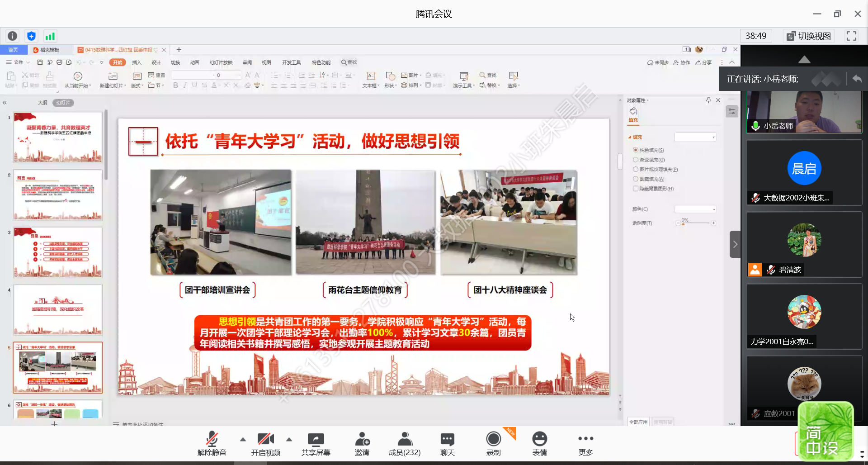The width and height of the screenshot is (868, 465).
Task: Click the share screen icon
Action: click(316, 439)
